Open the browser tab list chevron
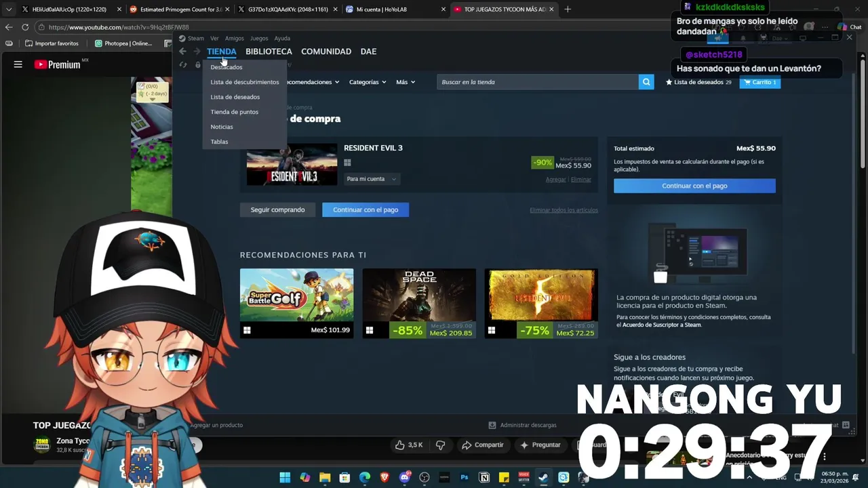Viewport: 868px width, 488px height. point(8,9)
